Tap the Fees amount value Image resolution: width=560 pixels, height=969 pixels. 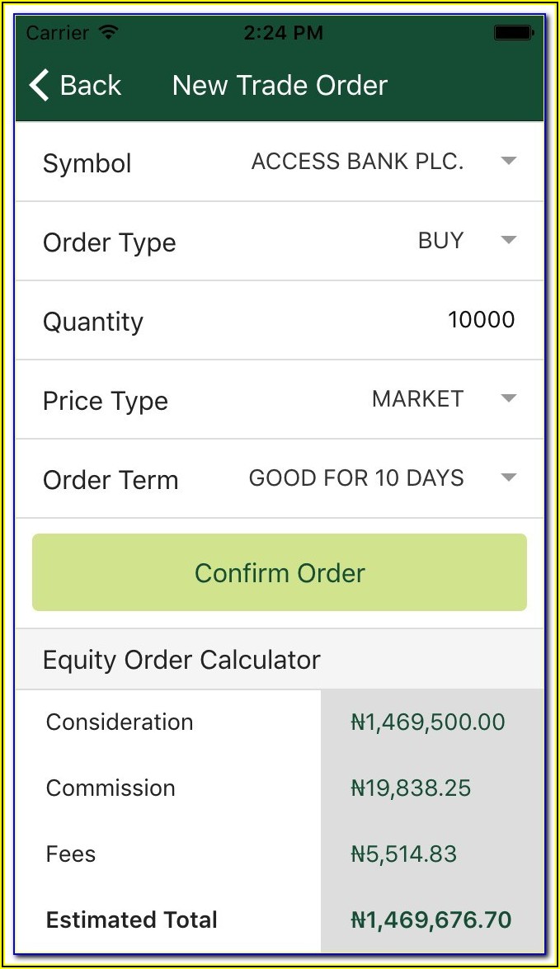coord(403,854)
